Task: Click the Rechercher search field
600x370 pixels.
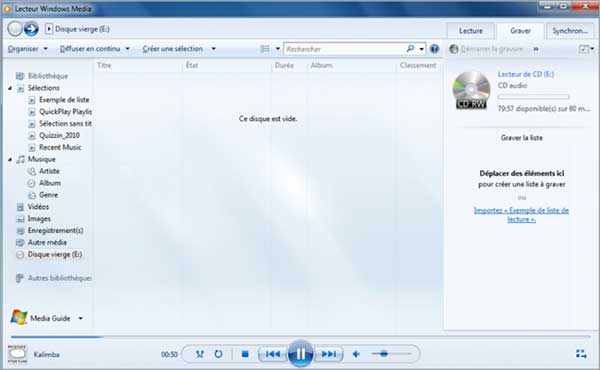Action: (344, 49)
